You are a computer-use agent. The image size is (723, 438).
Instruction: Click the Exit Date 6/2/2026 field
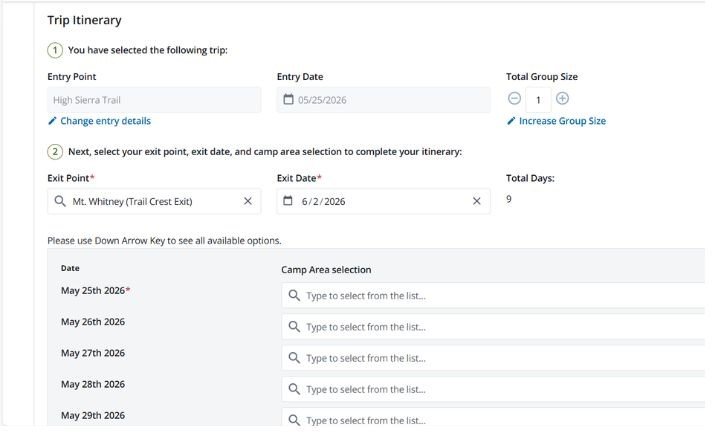click(x=380, y=201)
